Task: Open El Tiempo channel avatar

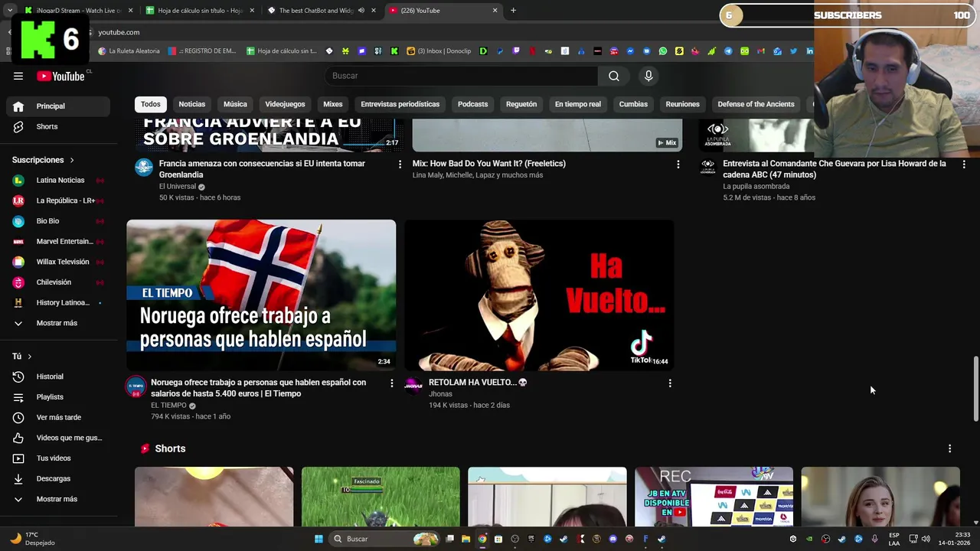Action: (136, 386)
